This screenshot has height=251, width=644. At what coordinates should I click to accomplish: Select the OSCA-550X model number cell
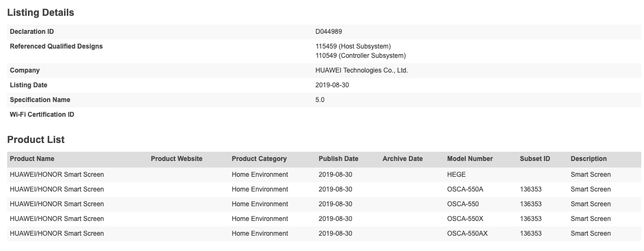pyautogui.click(x=466, y=219)
